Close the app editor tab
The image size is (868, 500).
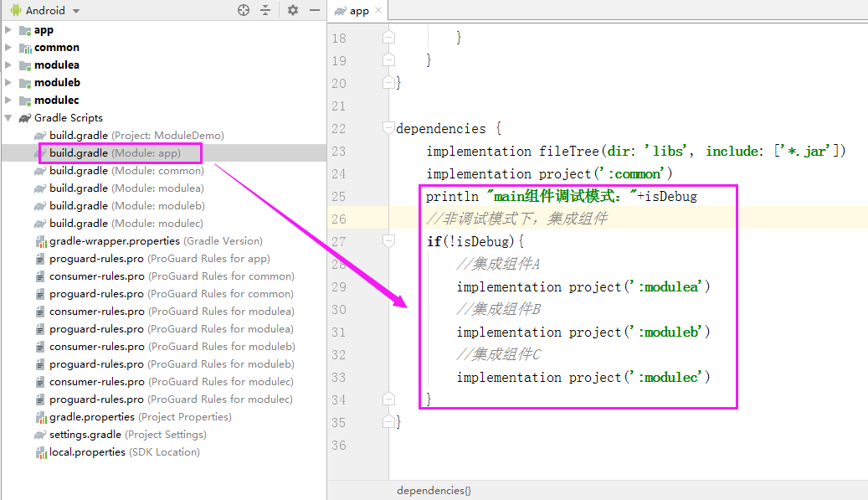point(378,10)
